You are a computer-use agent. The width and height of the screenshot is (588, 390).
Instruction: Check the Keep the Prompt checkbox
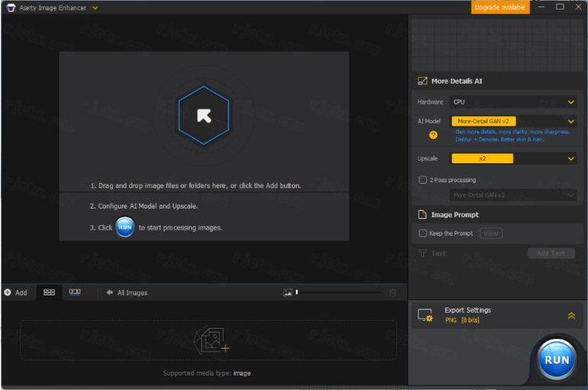423,233
